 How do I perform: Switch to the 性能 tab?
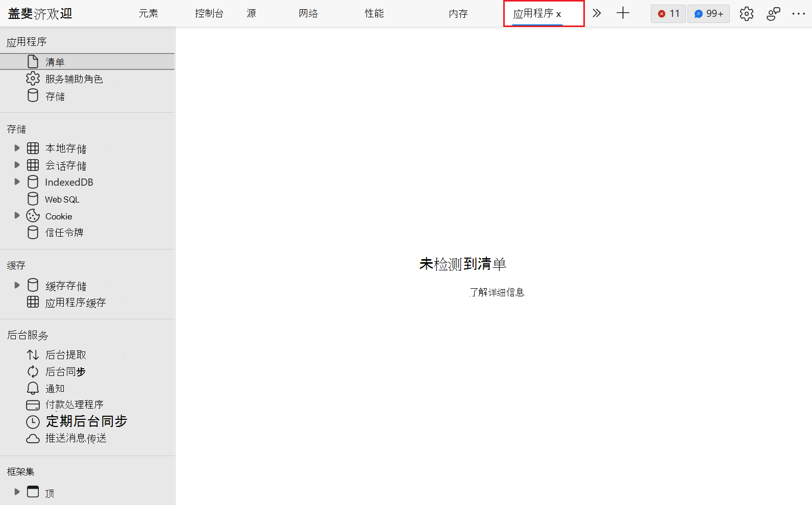coord(374,13)
